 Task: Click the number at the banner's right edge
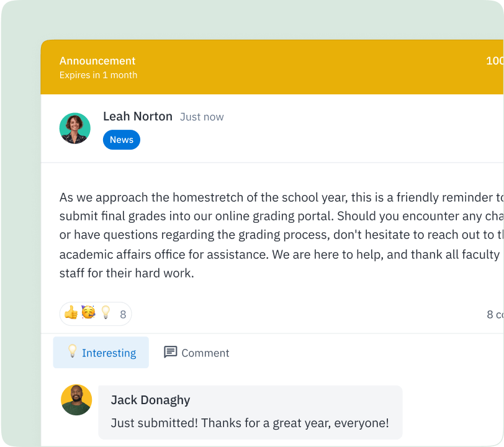coord(495,61)
